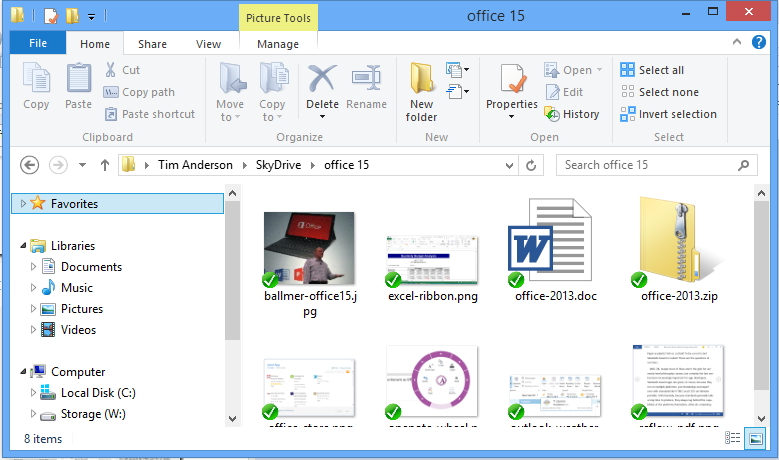Viewport: 779px width, 460px height.
Task: Switch to the Share ribbon tab
Action: [152, 44]
